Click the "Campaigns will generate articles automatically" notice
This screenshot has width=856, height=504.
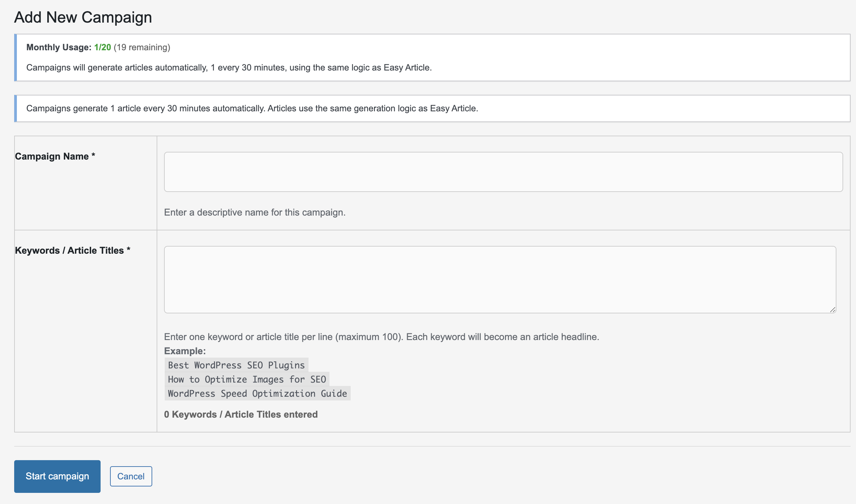click(x=229, y=67)
